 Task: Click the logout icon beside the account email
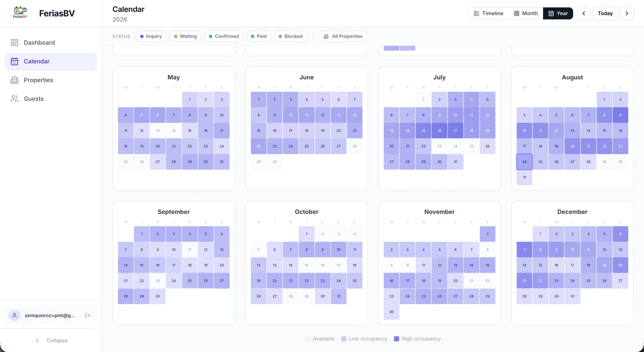pyautogui.click(x=88, y=315)
